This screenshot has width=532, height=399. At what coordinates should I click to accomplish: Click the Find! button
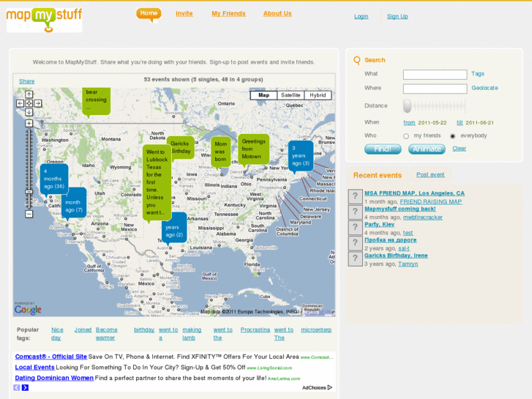pyautogui.click(x=383, y=149)
